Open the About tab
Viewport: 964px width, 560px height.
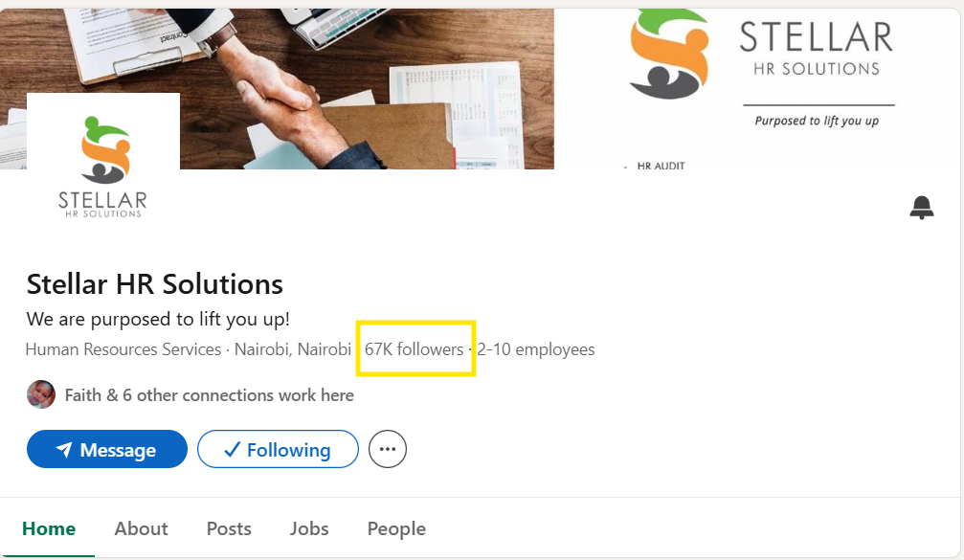click(141, 528)
